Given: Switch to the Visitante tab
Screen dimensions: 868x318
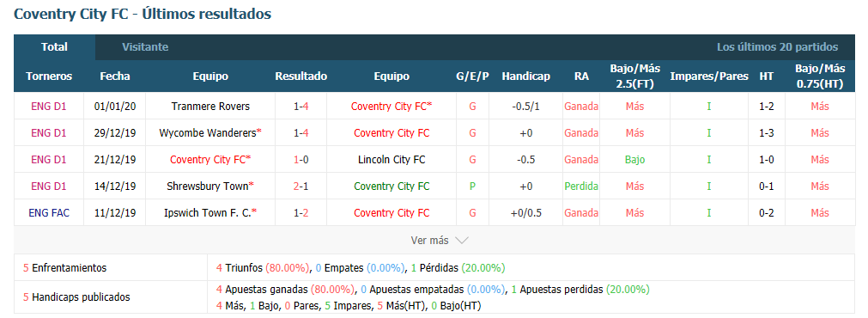Looking at the screenshot, I should pos(145,47).
